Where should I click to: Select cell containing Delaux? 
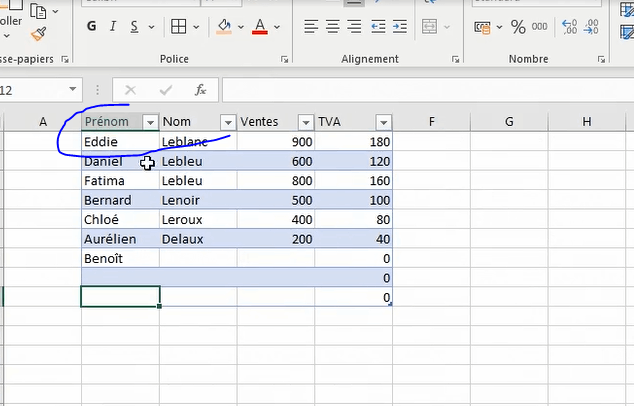click(x=198, y=239)
